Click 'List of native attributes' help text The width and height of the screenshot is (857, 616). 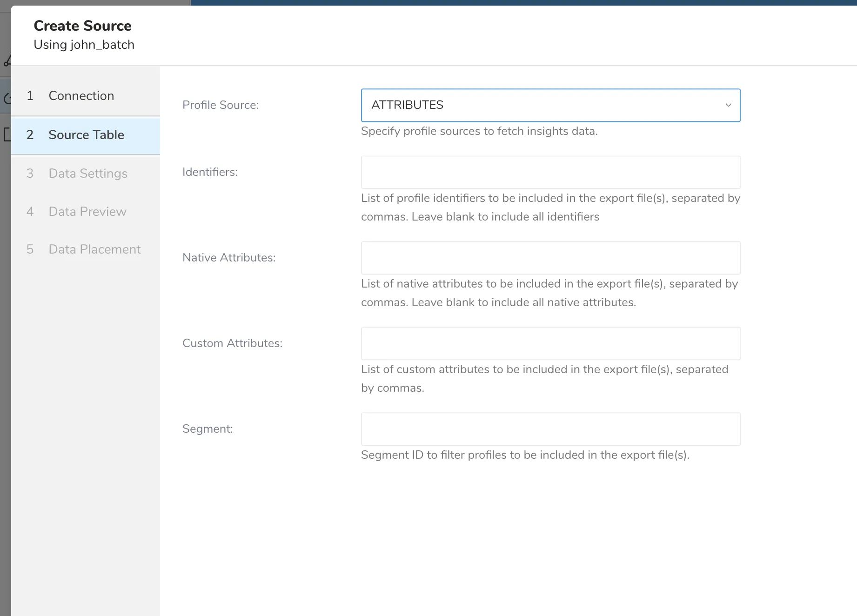pos(549,293)
